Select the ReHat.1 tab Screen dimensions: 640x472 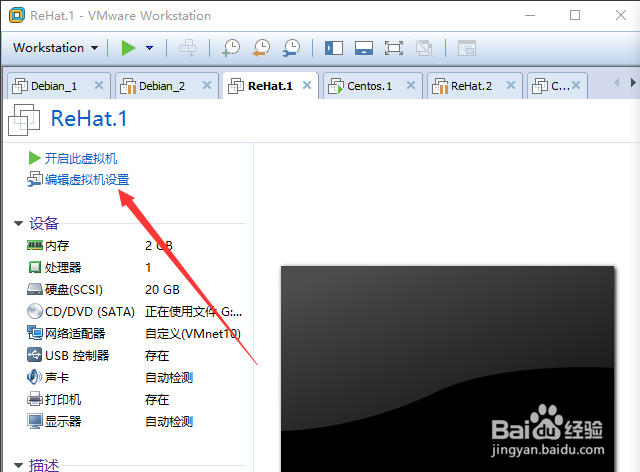tap(270, 86)
